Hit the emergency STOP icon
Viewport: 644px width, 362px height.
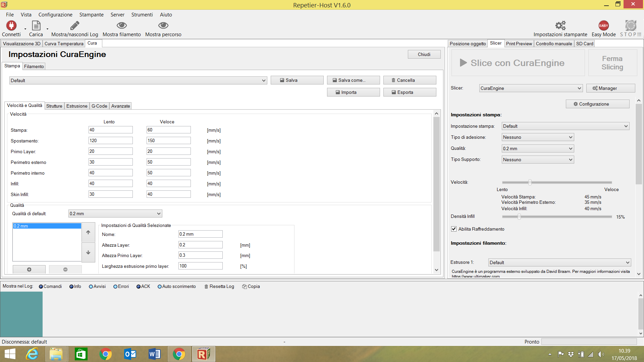tap(631, 25)
